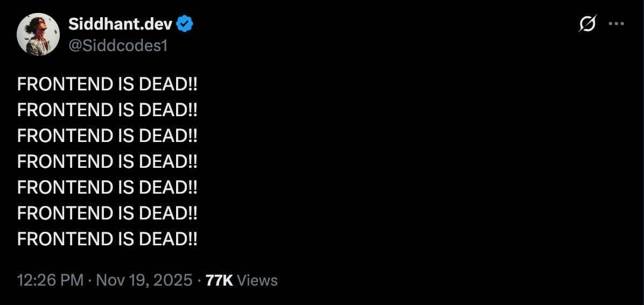The image size is (644, 305).
Task: Click the 77K view count
Action: click(219, 280)
